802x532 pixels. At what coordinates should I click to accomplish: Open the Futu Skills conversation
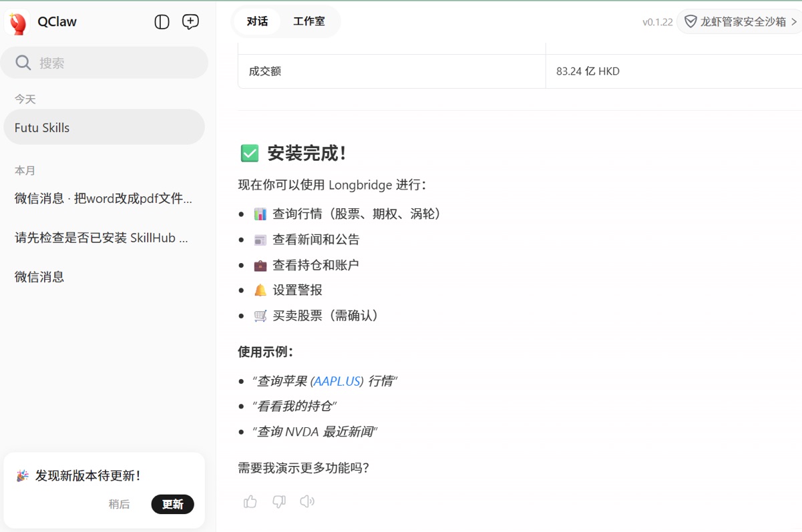pyautogui.click(x=104, y=127)
